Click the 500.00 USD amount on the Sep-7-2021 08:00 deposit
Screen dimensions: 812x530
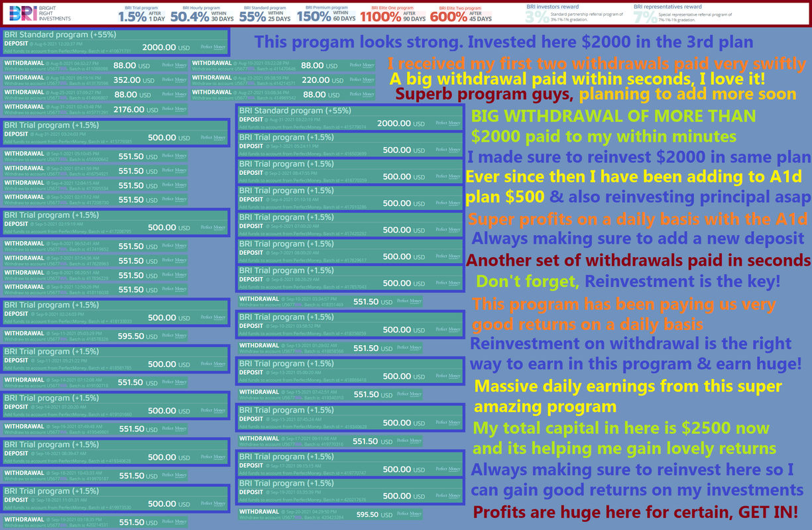pyautogui.click(x=404, y=256)
